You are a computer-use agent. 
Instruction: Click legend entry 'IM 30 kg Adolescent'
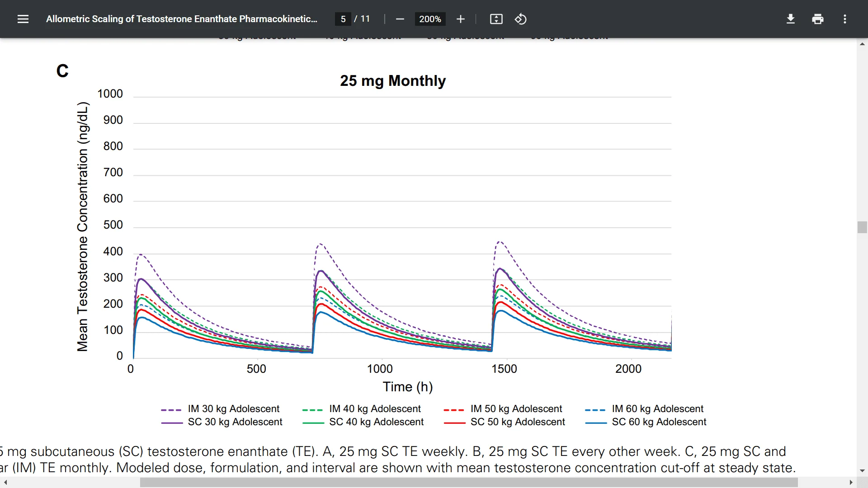[x=220, y=409]
